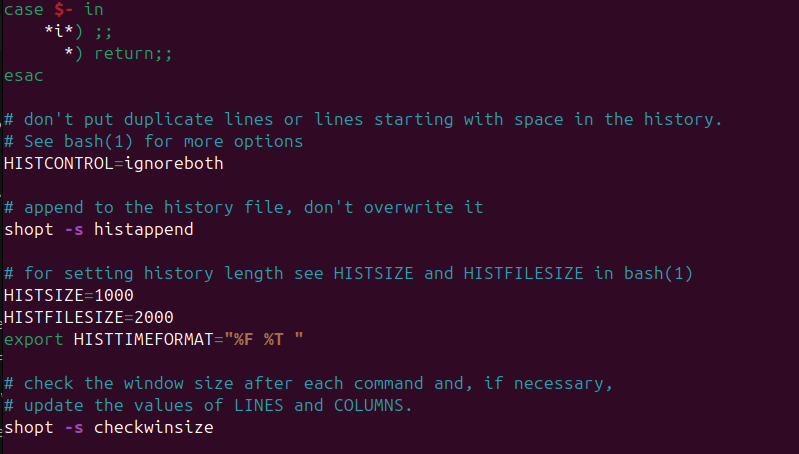Click comment about duplicate lines in history

click(x=363, y=119)
